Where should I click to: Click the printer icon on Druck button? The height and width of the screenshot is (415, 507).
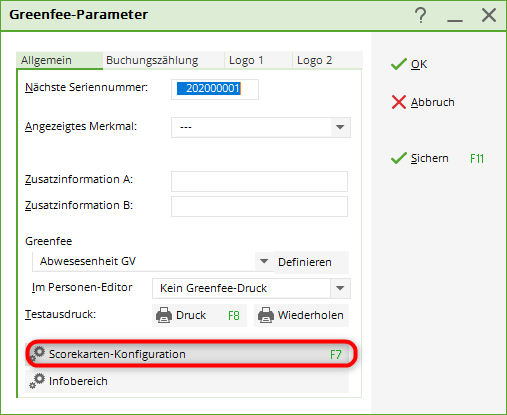click(x=164, y=315)
